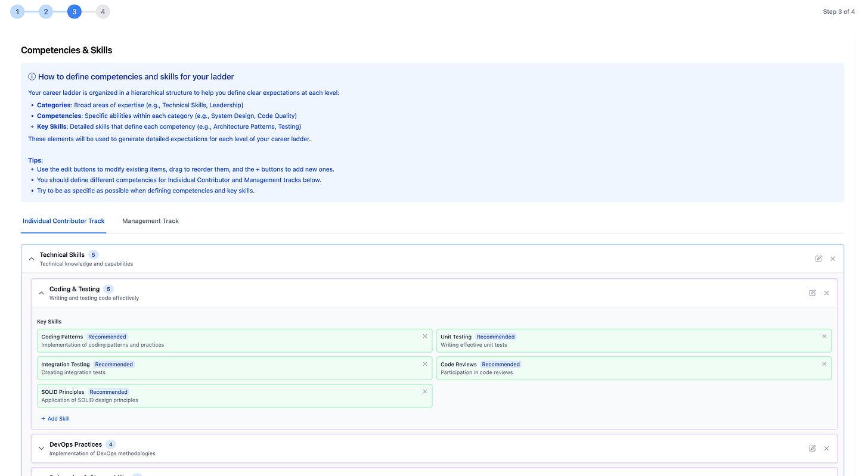Click the Coding & Testing count badge 5

(108, 290)
